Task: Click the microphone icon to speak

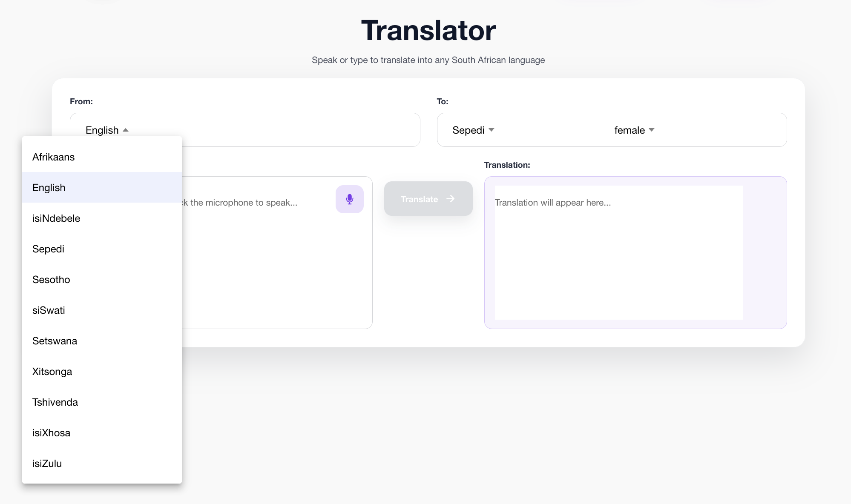Action: tap(349, 199)
